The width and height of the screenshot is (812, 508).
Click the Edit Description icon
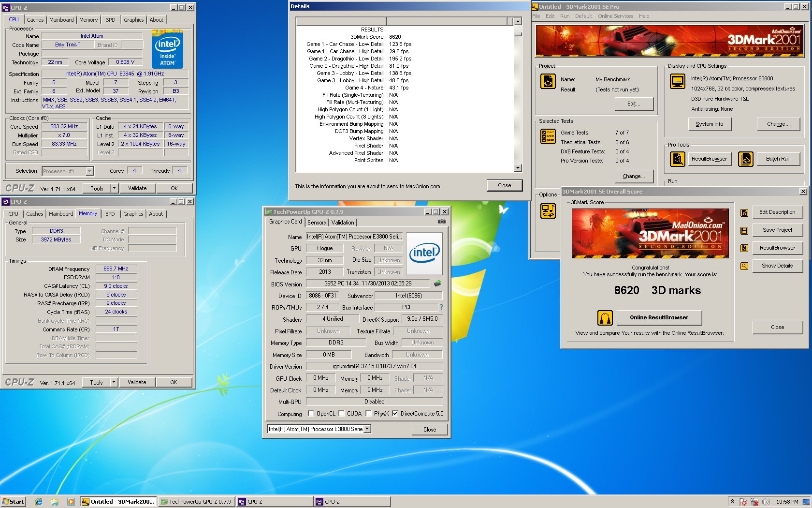click(x=744, y=212)
